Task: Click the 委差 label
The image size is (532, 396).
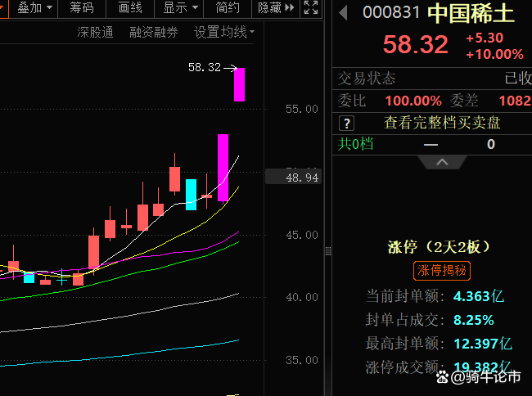Action: click(464, 101)
